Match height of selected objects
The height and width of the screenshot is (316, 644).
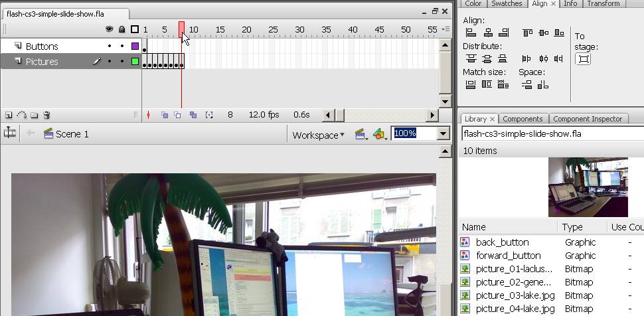tap(487, 85)
